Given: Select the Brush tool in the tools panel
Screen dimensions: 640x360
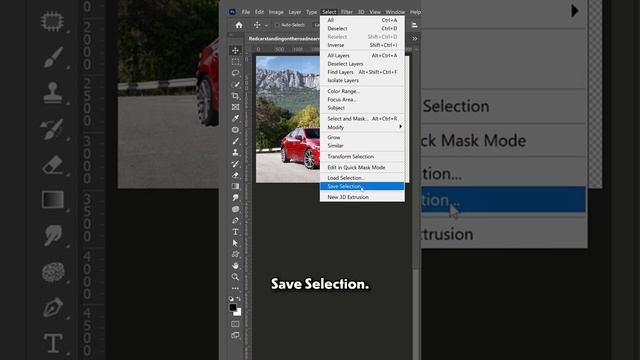Looking at the screenshot, I should [236, 141].
